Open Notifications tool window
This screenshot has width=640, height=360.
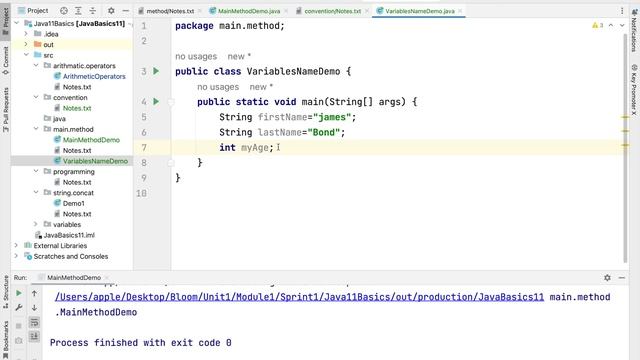634,31
